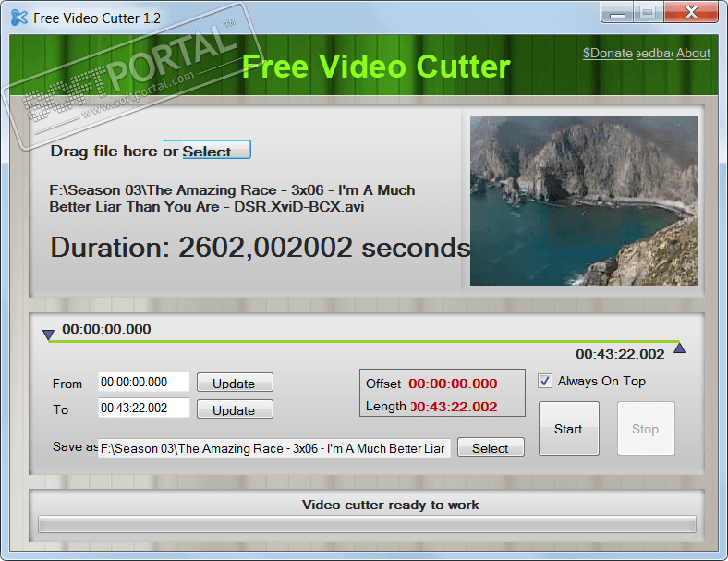Viewport: 728px width, 561px height.
Task: Click the Video cutter ready to work status
Action: point(391,505)
